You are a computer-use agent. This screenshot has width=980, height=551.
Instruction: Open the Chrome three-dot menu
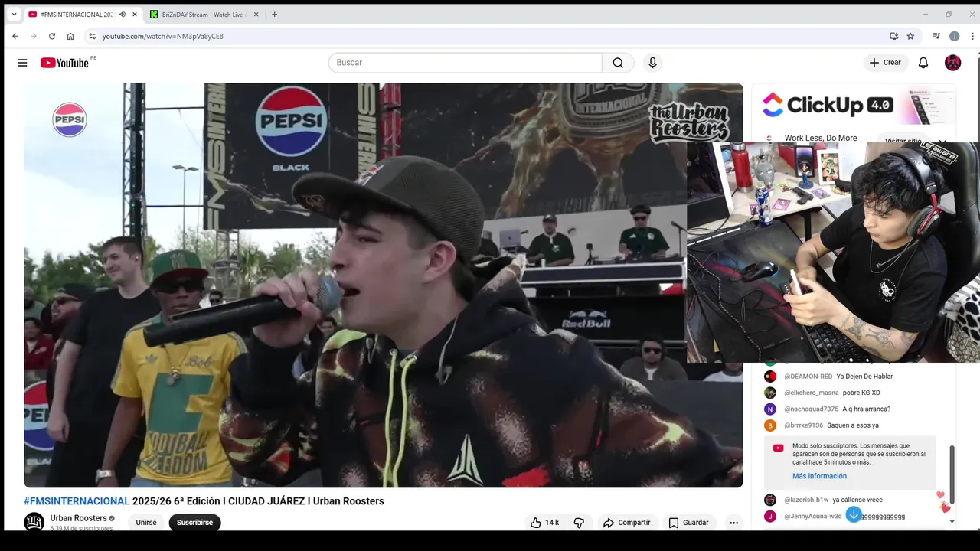coord(972,36)
